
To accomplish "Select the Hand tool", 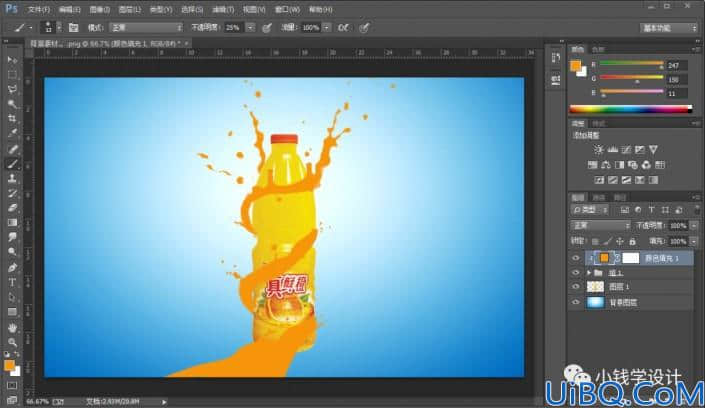I will tap(12, 327).
